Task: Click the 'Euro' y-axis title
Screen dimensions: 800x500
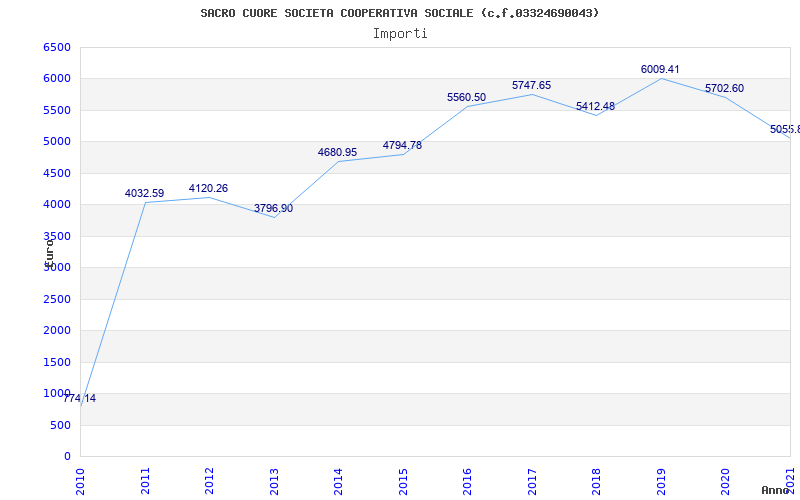Action: (x=48, y=253)
